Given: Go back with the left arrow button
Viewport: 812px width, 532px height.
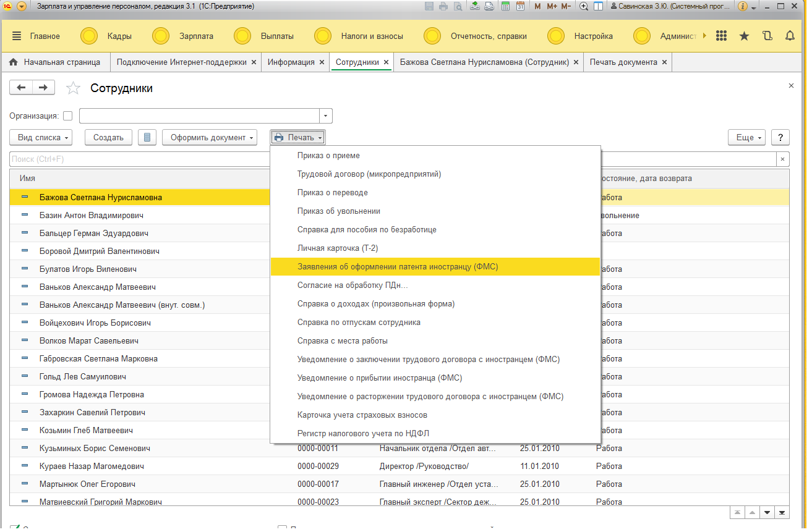Looking at the screenshot, I should pyautogui.click(x=21, y=88).
